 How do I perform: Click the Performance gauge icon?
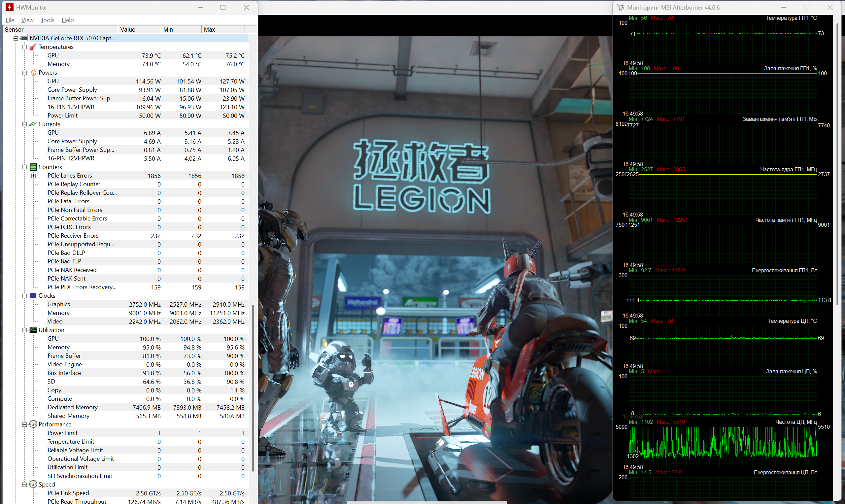point(33,424)
